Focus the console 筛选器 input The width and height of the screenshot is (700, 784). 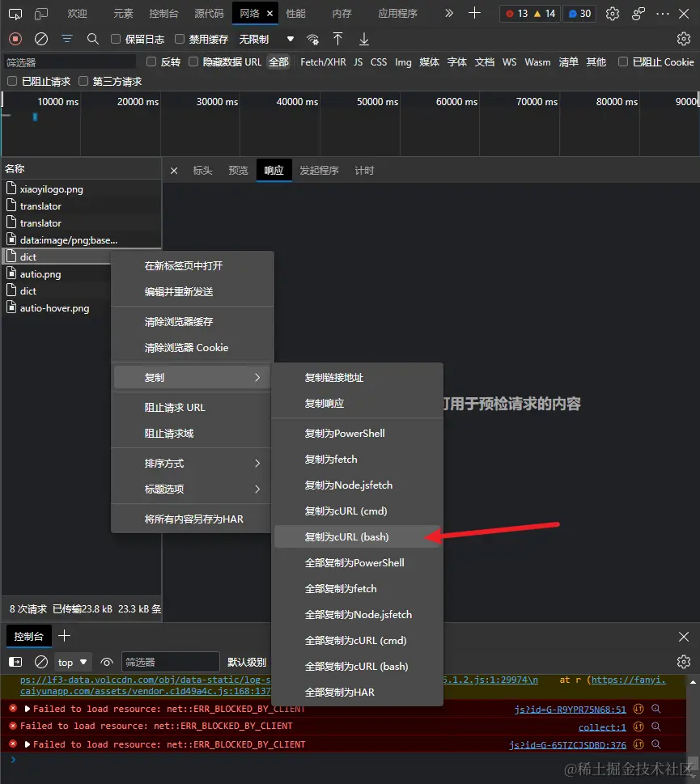171,662
